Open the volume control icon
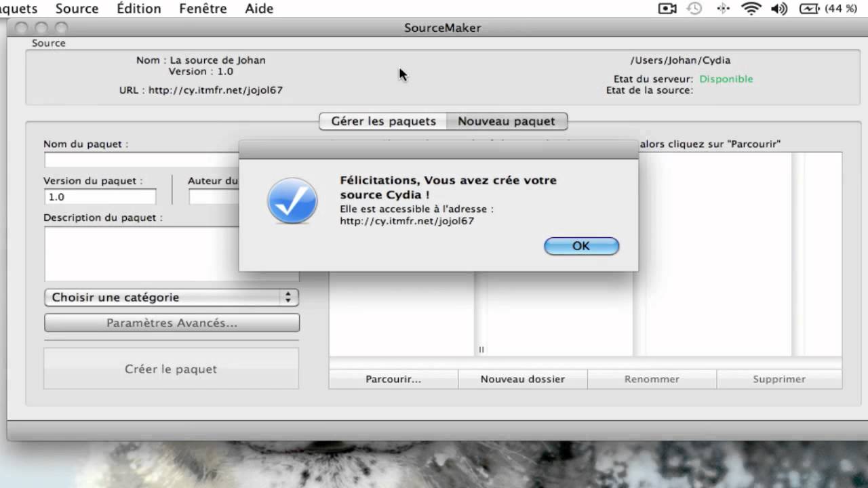The image size is (868, 488). (779, 9)
